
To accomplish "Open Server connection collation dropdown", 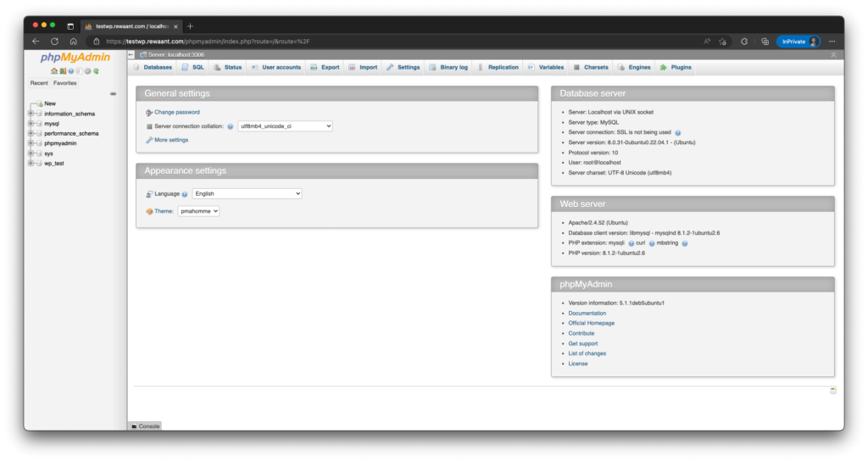I will [285, 126].
